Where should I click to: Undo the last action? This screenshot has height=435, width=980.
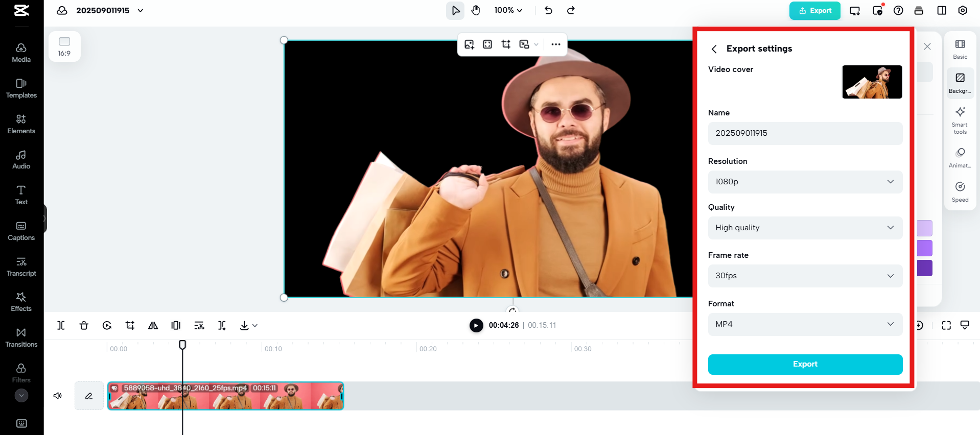coord(549,10)
